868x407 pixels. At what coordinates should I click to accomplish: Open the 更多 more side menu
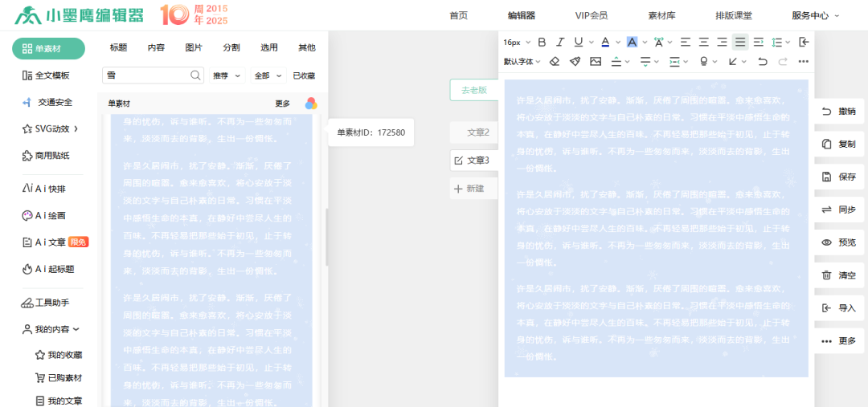point(839,340)
